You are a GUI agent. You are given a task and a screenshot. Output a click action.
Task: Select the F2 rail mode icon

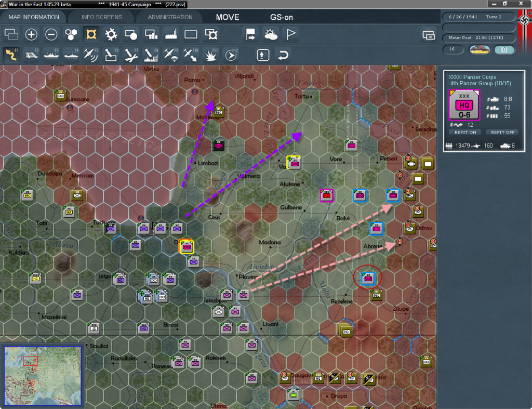(x=32, y=55)
